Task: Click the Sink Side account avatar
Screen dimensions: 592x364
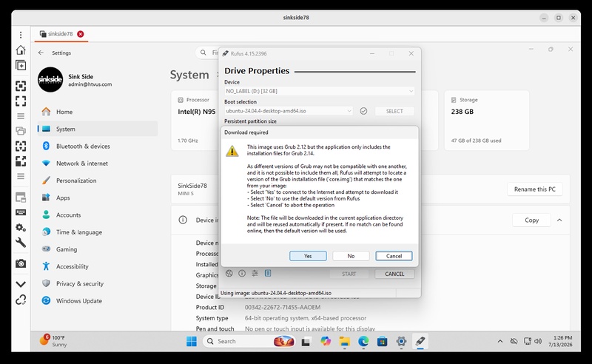Action: tap(50, 80)
